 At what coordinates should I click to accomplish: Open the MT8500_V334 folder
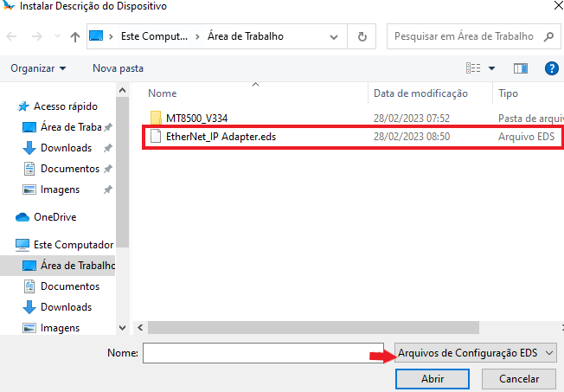pyautogui.click(x=196, y=118)
